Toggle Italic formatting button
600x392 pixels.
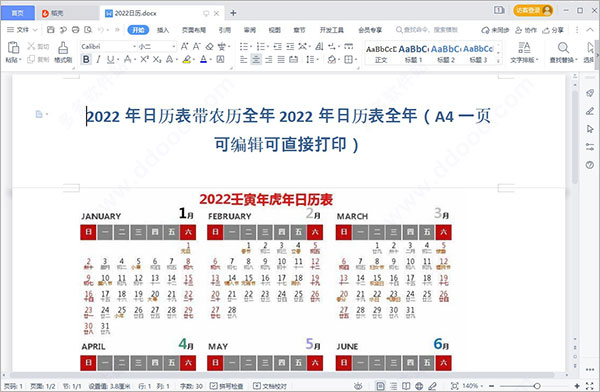tap(98, 59)
